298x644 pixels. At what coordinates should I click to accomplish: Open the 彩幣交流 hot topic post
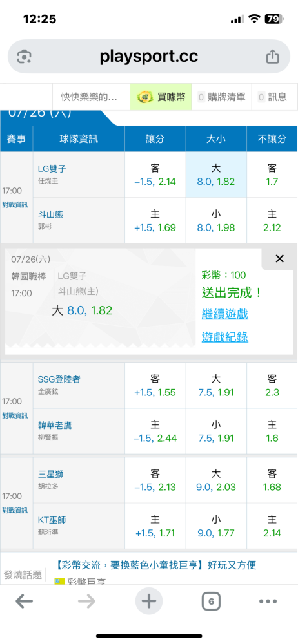155,565
